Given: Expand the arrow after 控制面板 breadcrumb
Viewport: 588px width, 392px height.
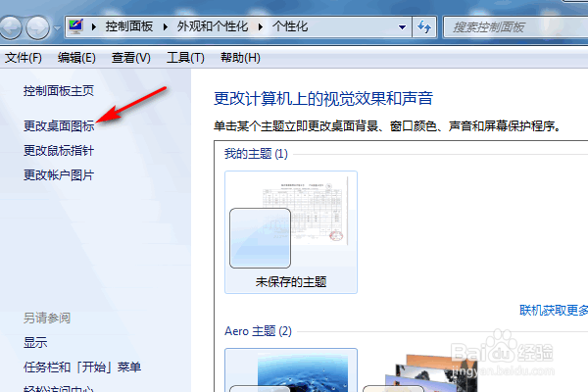Looking at the screenshot, I should pyautogui.click(x=165, y=27).
